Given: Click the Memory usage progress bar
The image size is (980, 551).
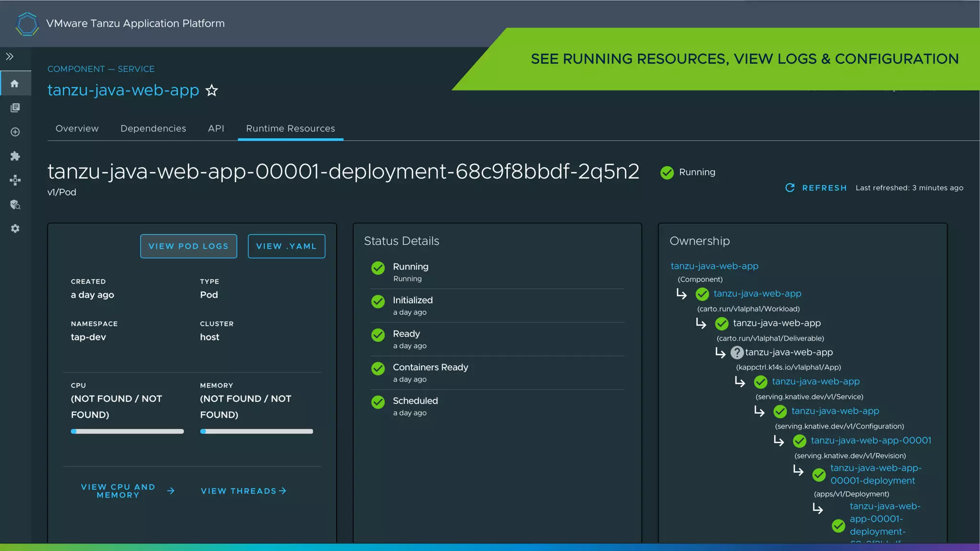Looking at the screenshot, I should [256, 431].
